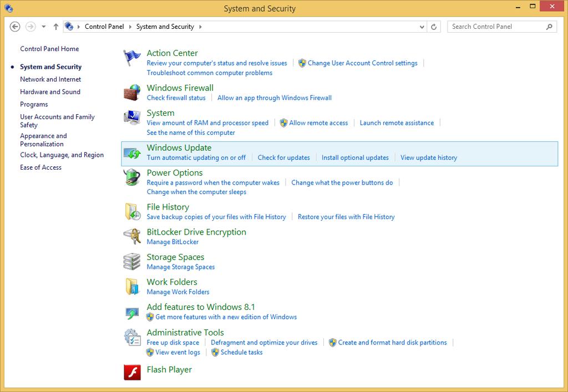Go to Control Panel Home
568x392 pixels.
49,49
